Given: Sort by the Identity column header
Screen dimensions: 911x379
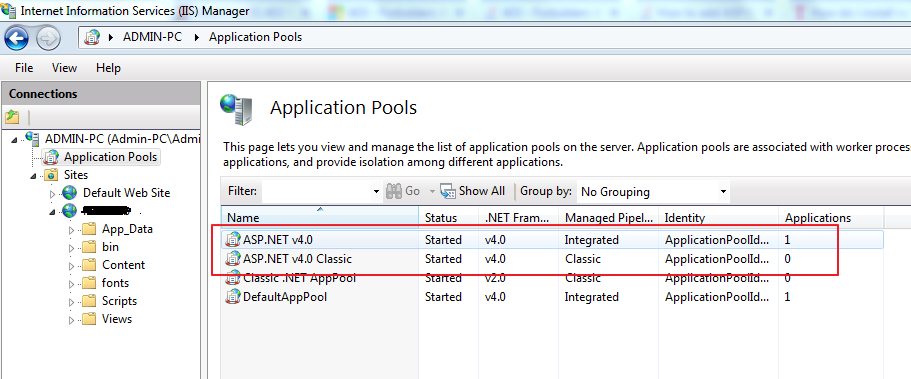Looking at the screenshot, I should pos(719,218).
